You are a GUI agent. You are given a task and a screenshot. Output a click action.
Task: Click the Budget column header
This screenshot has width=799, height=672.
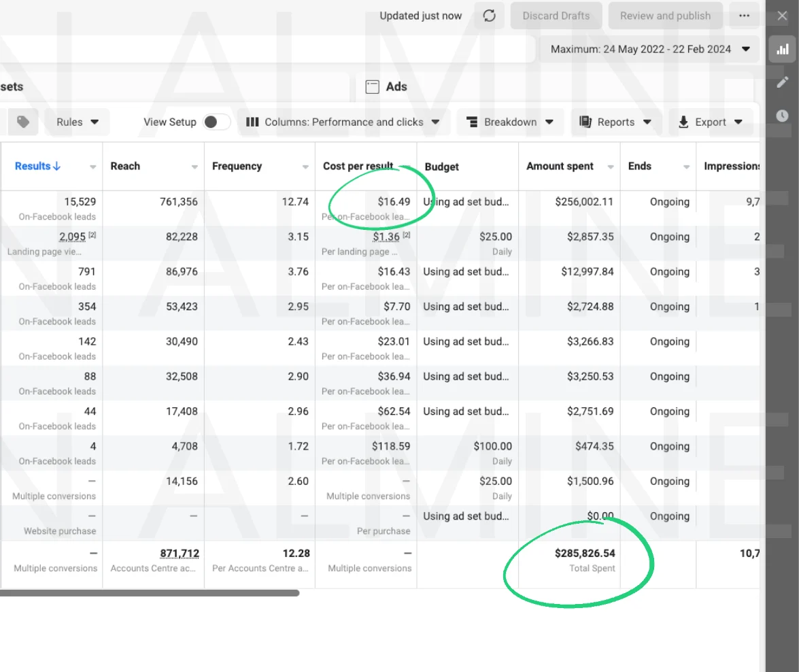442,167
